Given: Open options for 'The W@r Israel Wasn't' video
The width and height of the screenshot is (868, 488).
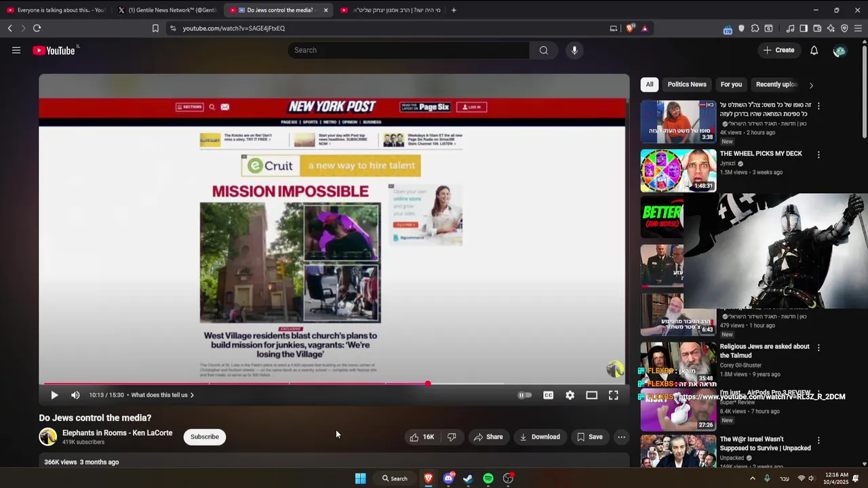Looking at the screenshot, I should coord(818,441).
